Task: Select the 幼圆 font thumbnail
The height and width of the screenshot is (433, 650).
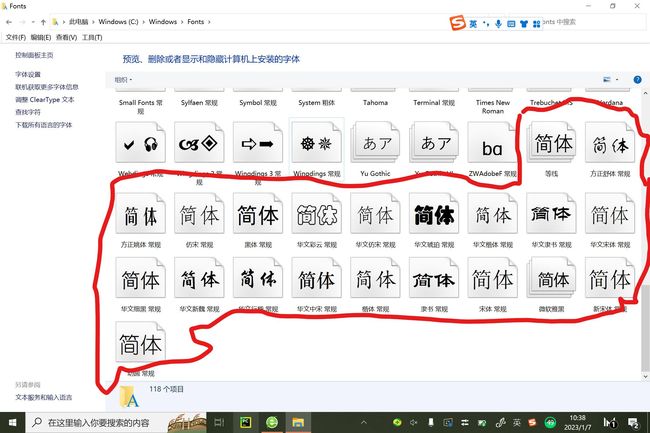Action: pos(141,342)
